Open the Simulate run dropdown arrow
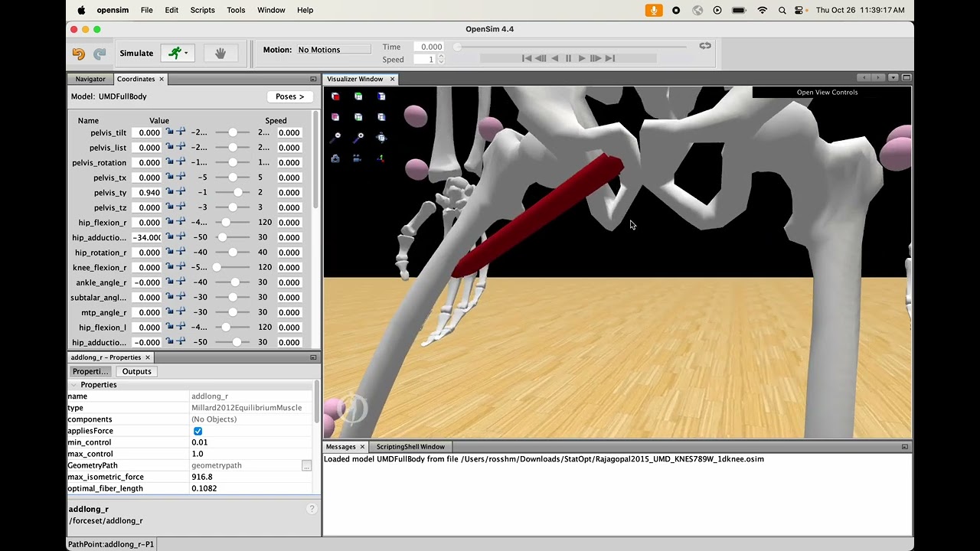The height and width of the screenshot is (551, 980). [186, 54]
